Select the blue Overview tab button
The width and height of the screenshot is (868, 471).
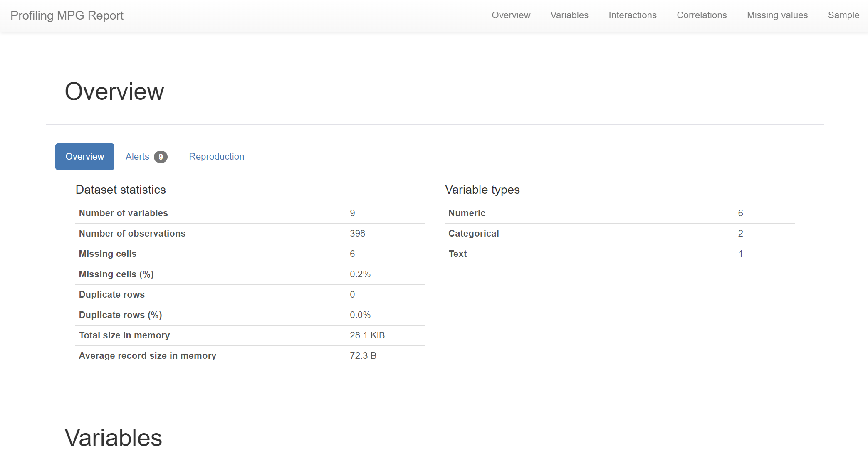pyautogui.click(x=85, y=157)
